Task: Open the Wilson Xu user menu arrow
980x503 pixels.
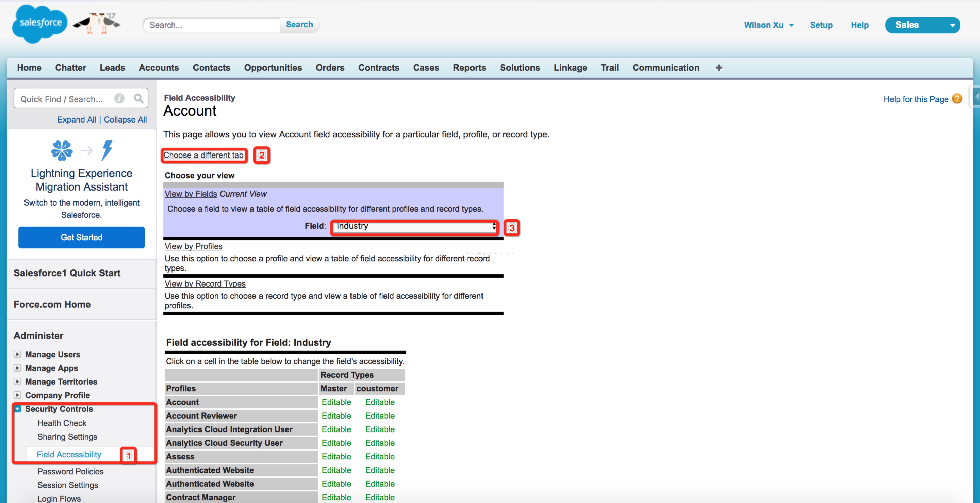Action: click(x=791, y=25)
